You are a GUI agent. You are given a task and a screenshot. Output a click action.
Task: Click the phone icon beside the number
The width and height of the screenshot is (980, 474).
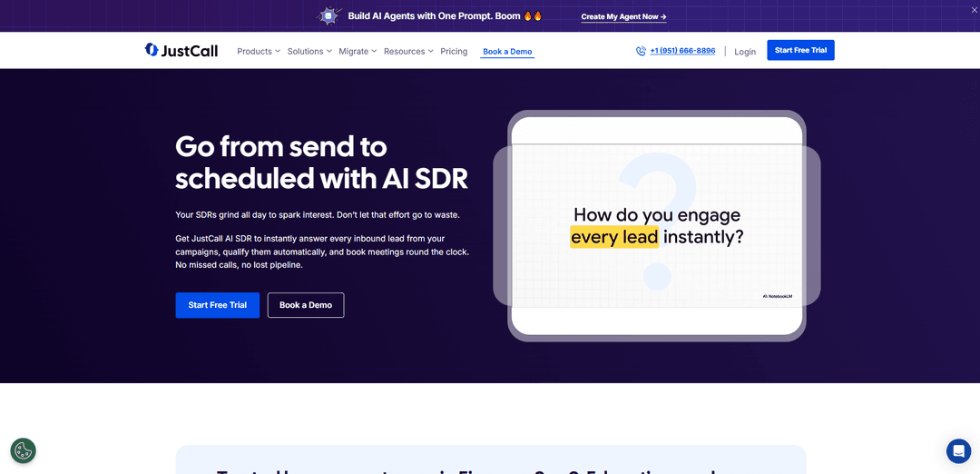641,52
